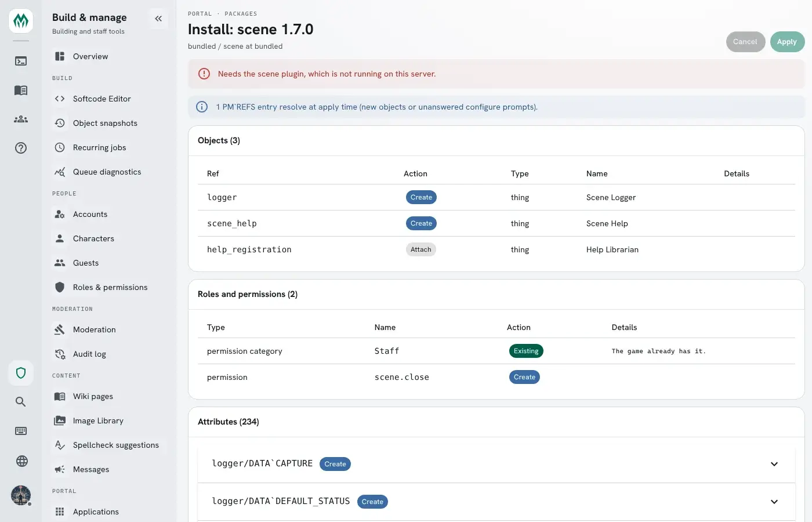
Task: Click the Queue diagnostics chart icon
Action: [x=60, y=172]
